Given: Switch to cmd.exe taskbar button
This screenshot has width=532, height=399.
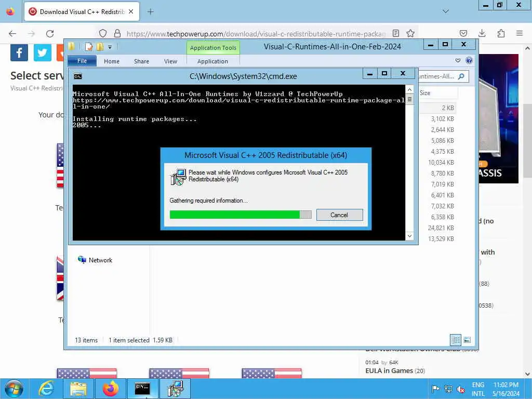Looking at the screenshot, I should point(142,389).
